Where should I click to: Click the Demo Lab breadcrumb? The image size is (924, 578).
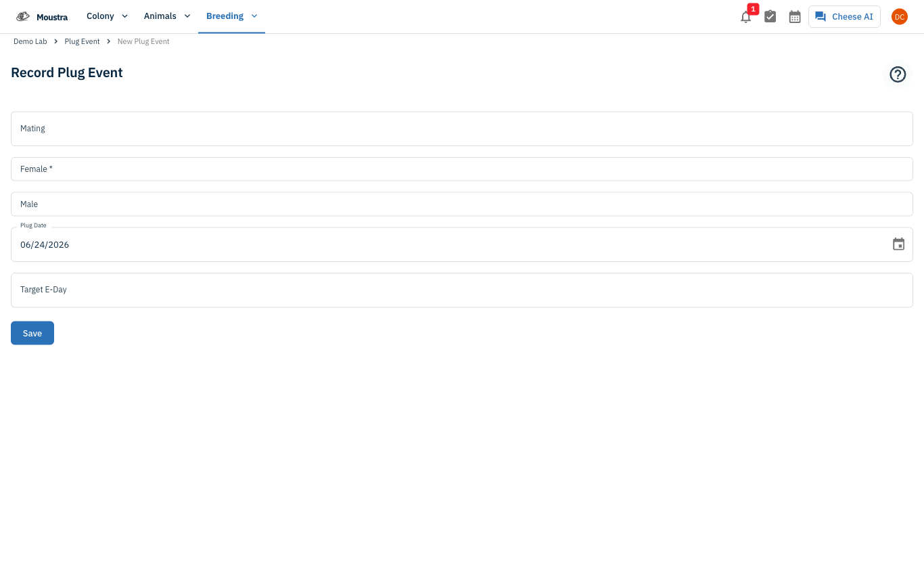click(30, 41)
